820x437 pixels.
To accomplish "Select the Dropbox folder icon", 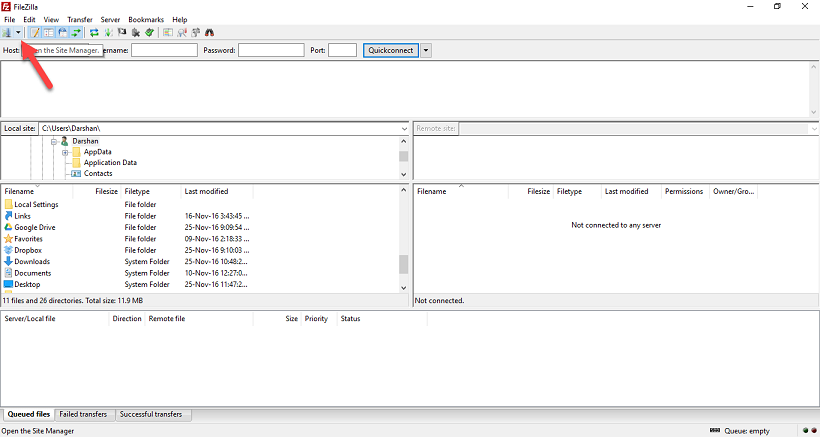I will tap(8, 250).
